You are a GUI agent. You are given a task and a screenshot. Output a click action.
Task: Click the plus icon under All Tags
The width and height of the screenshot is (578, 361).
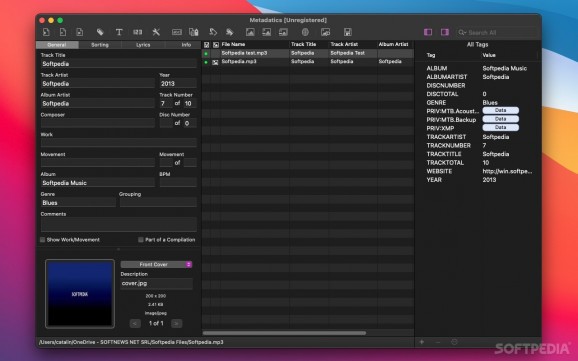coord(422,342)
